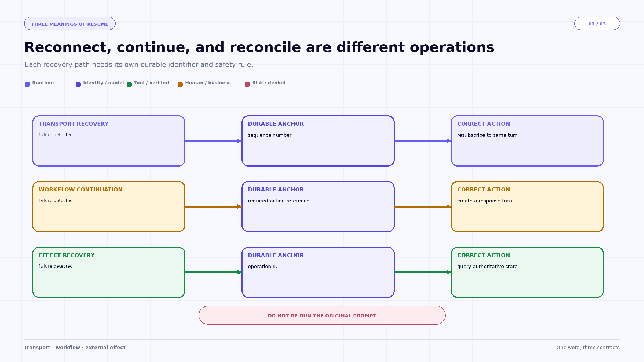Click the subtitle about each recovery path
Image resolution: width=644 pixels, height=362 pixels.
click(x=139, y=65)
